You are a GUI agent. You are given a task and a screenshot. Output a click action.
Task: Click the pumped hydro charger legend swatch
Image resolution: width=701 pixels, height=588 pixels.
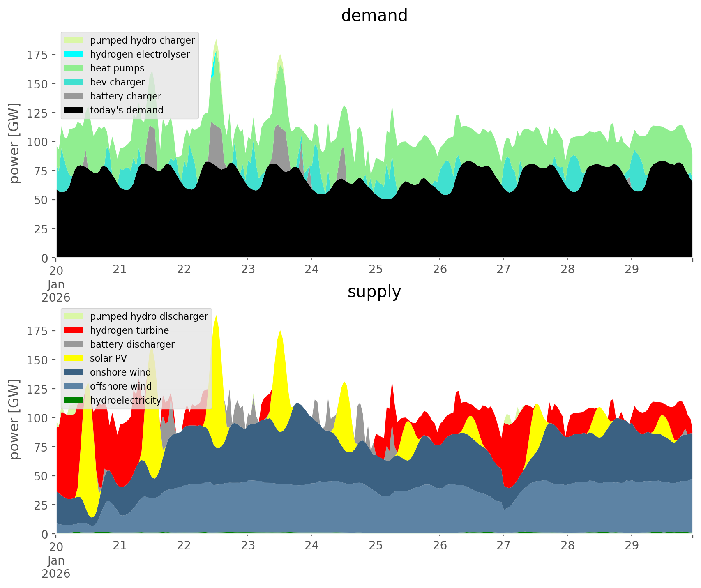74,40
